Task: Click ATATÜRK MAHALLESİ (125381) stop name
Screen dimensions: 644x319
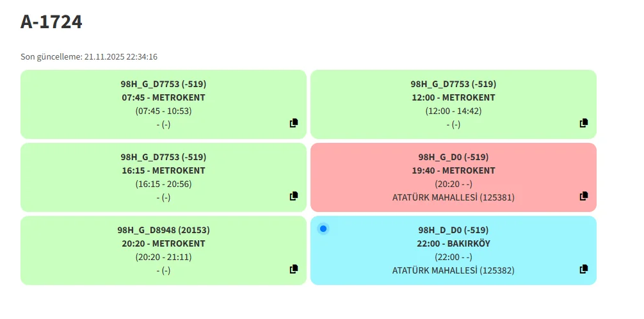Action: coord(453,197)
